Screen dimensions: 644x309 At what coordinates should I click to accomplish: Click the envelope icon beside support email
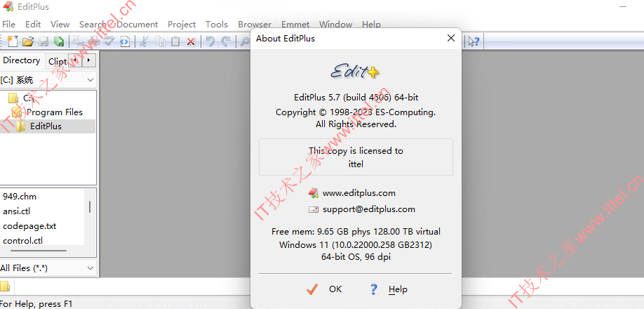point(314,209)
